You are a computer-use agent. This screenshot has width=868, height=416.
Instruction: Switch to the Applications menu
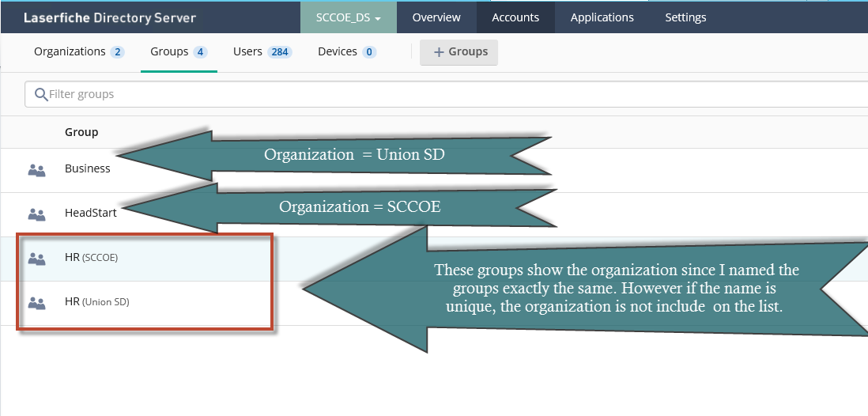[x=602, y=17]
